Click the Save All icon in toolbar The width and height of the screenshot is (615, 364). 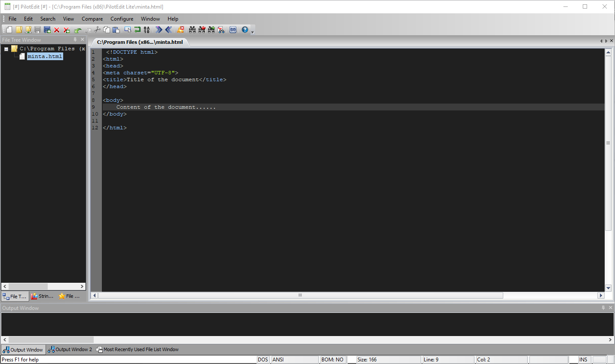[47, 30]
